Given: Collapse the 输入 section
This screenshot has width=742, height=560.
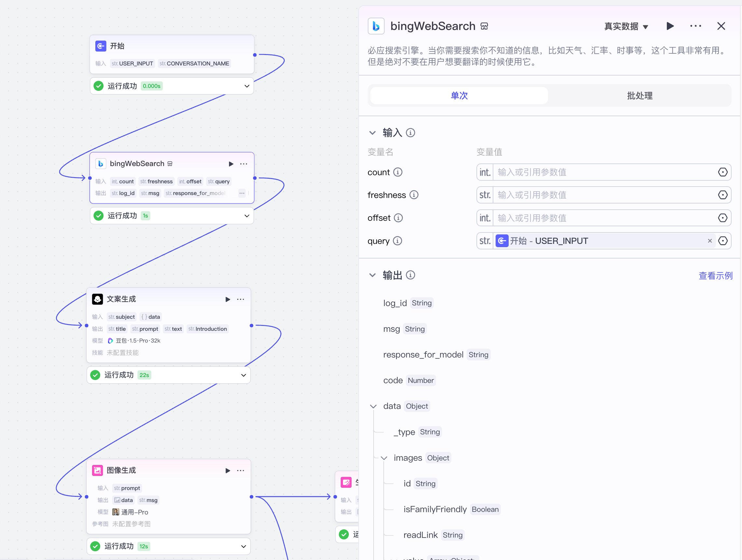Looking at the screenshot, I should click(372, 133).
